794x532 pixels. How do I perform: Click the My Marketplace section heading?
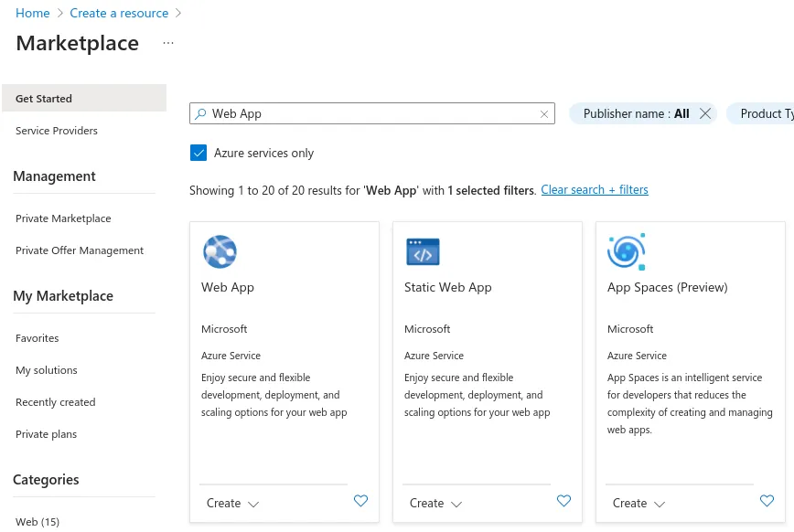(63, 296)
